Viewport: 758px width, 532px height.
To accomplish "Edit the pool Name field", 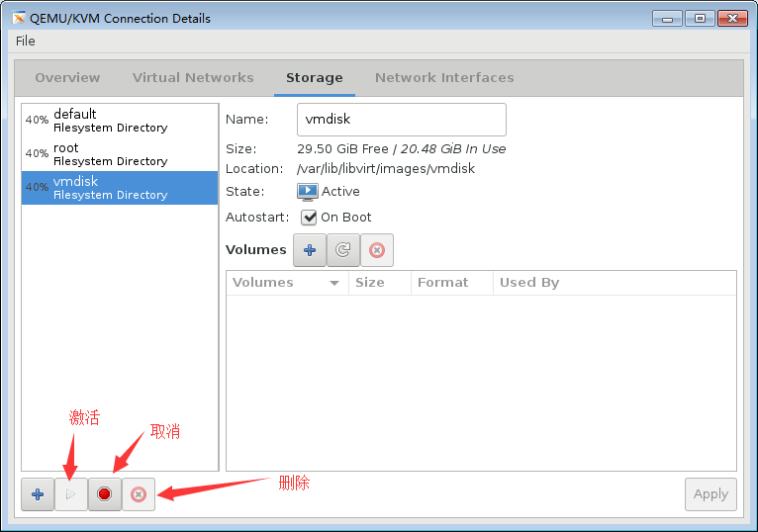I will [x=401, y=120].
